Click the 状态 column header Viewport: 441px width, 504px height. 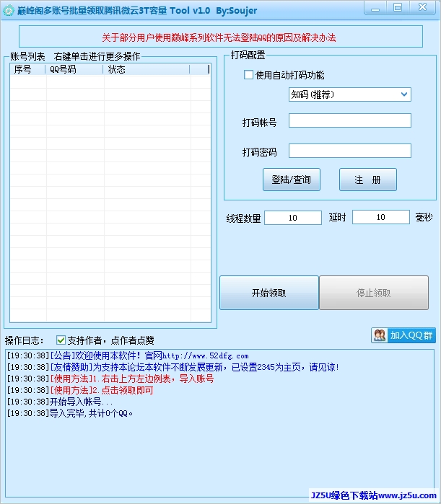[x=147, y=69]
